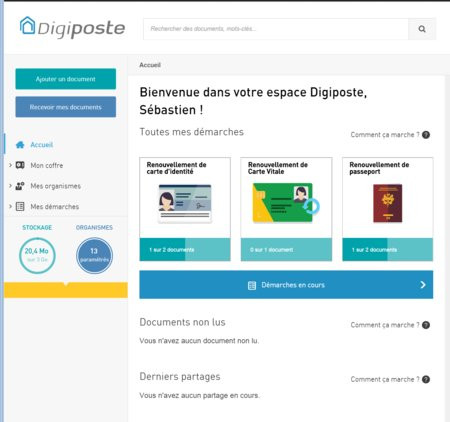Click the magnifying glass search icon
The width and height of the screenshot is (450, 422).
pos(422,29)
